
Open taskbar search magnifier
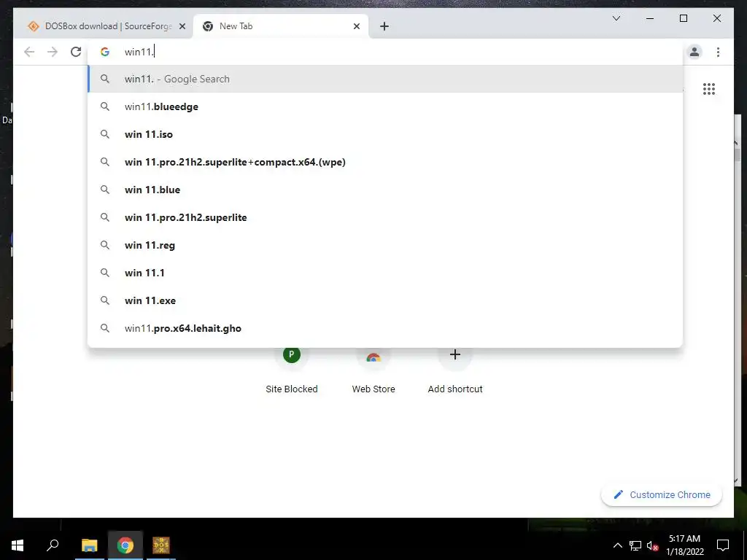53,545
